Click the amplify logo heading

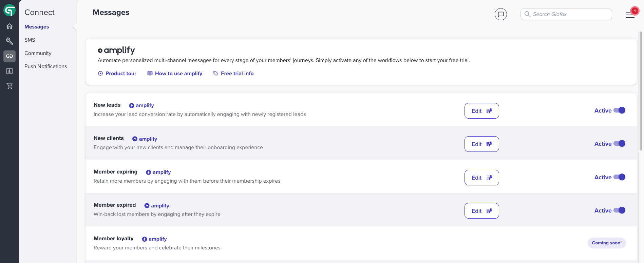coord(116,50)
